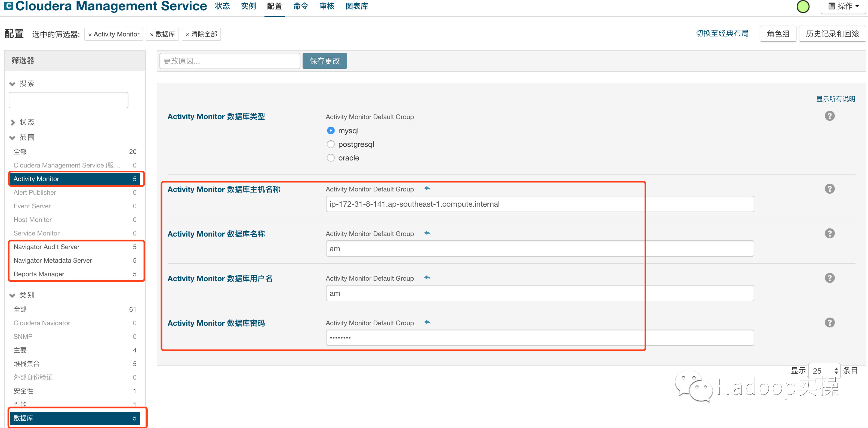The image size is (868, 428).
Task: Revert 数据库密码 to default value
Action: [427, 322]
